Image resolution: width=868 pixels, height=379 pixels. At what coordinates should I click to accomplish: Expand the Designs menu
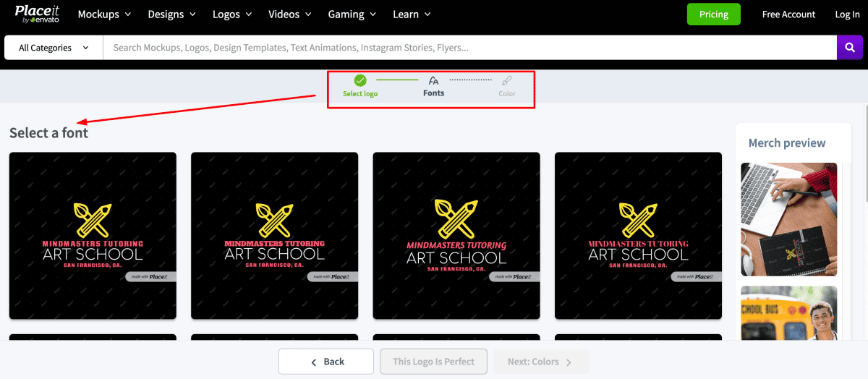point(171,14)
